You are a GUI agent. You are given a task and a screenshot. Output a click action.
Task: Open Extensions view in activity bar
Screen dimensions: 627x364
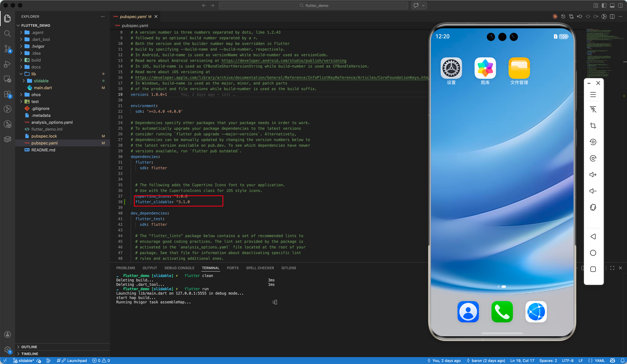(8, 94)
